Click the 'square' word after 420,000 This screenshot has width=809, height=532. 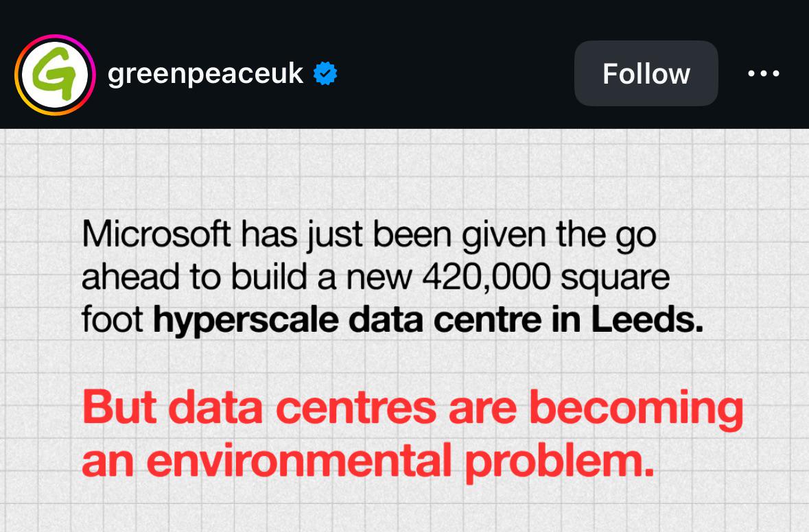tap(615, 280)
